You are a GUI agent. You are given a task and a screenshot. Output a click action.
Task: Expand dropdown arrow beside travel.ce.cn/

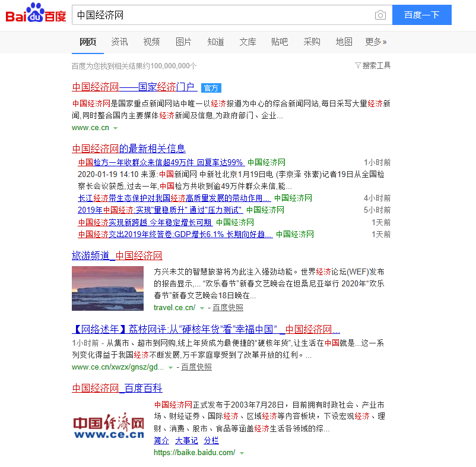202,308
